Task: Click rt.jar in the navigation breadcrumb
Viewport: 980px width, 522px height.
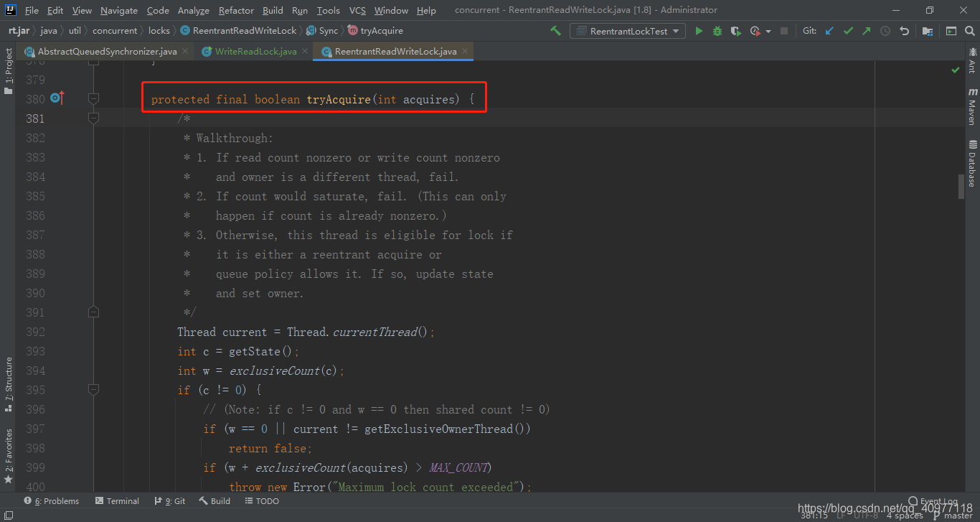Action: tap(19, 31)
